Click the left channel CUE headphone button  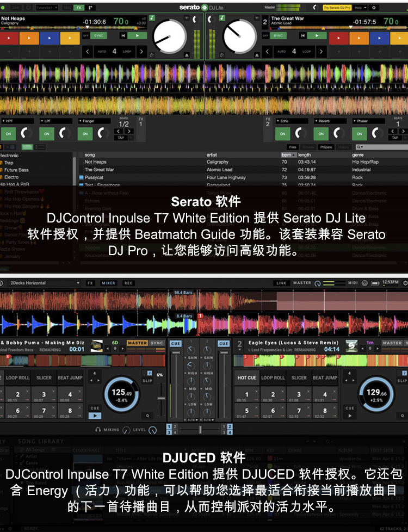click(x=176, y=344)
